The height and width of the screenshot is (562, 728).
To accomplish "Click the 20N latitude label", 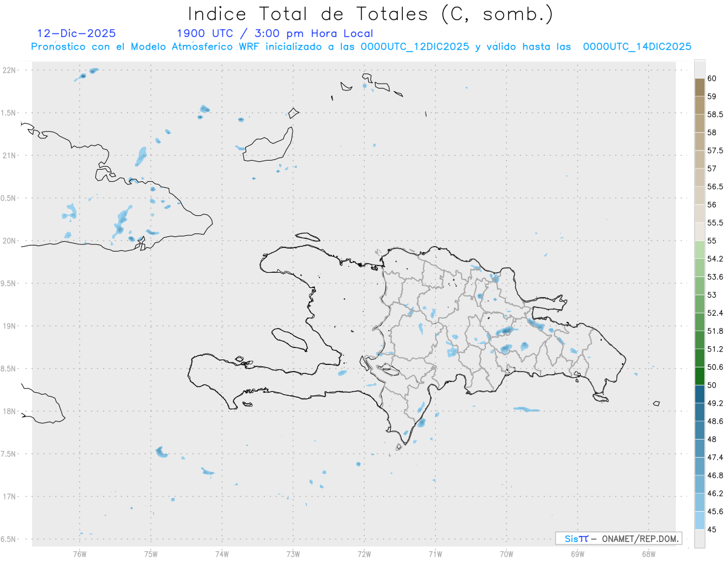I will coord(10,241).
